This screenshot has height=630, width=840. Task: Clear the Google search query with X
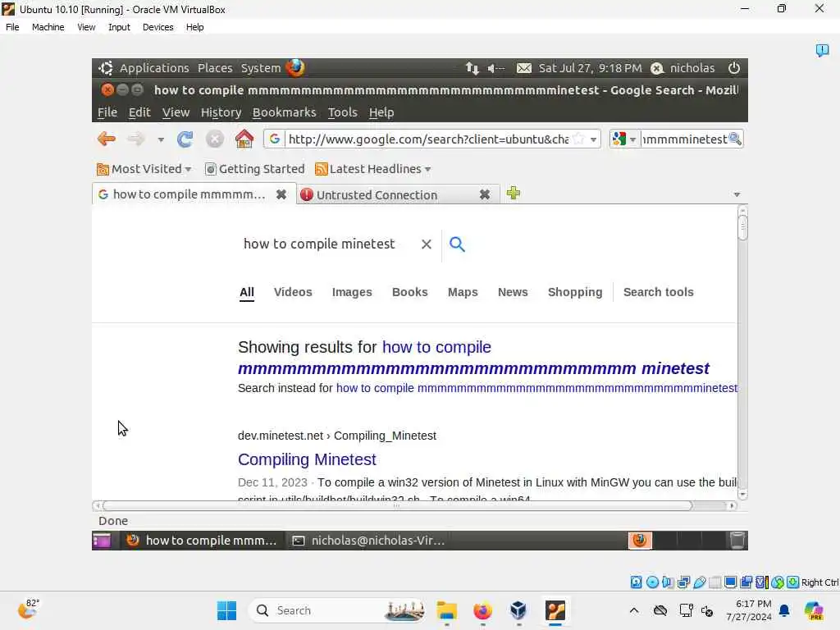click(x=427, y=244)
